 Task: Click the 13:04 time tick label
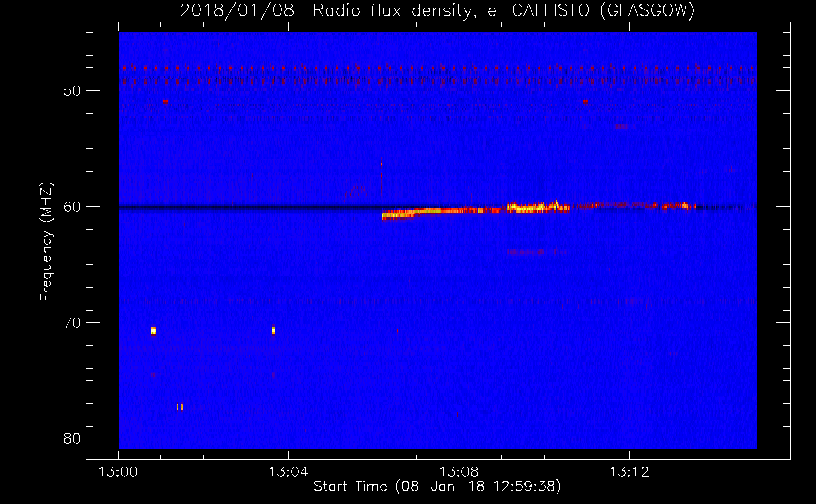288,472
